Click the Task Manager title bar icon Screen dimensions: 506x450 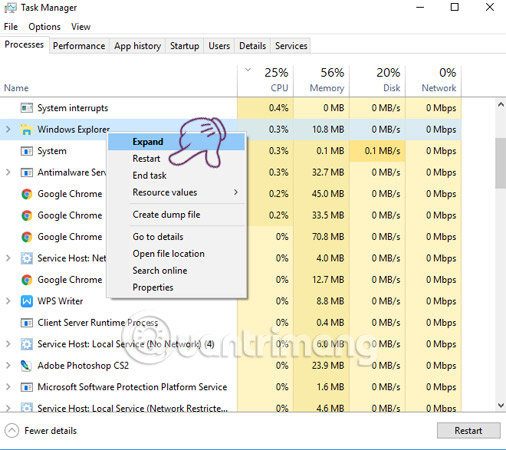[x=10, y=8]
